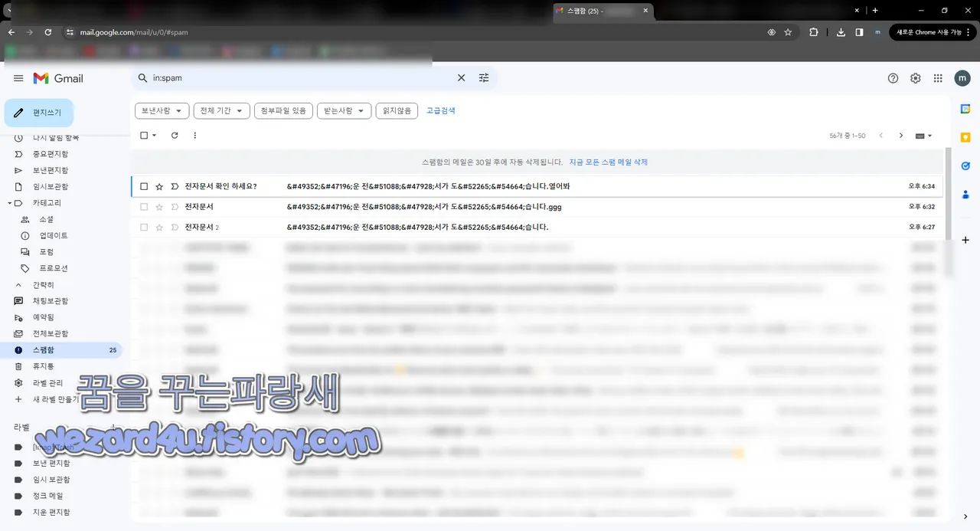980x531 pixels.
Task: Open input tools keyboard dropdown
Action: click(x=924, y=136)
